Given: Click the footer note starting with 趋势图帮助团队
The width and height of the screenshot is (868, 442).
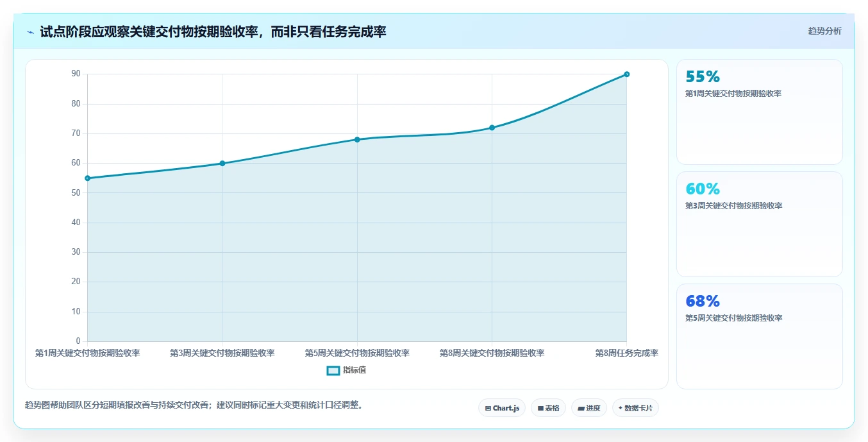Looking at the screenshot, I should tap(194, 405).
